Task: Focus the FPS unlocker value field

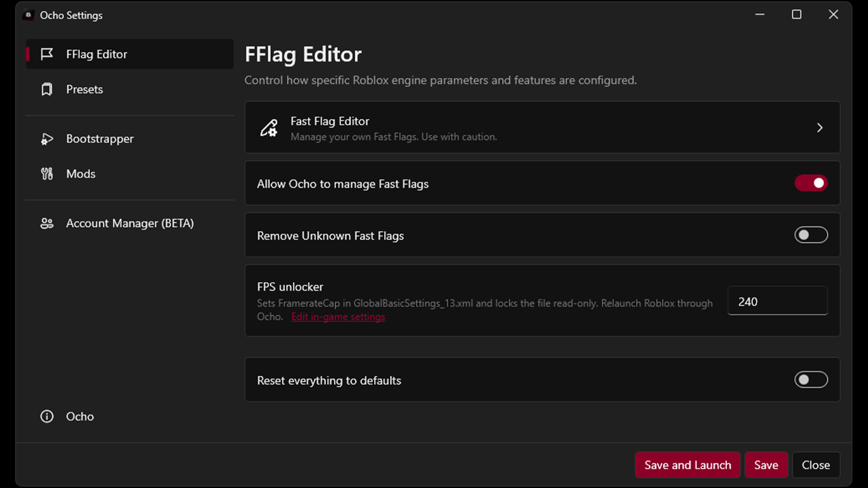Action: pos(777,301)
